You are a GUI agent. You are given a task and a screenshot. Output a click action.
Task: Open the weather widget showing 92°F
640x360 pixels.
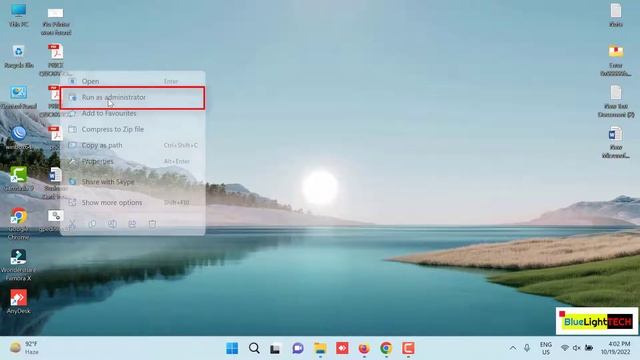[24, 348]
